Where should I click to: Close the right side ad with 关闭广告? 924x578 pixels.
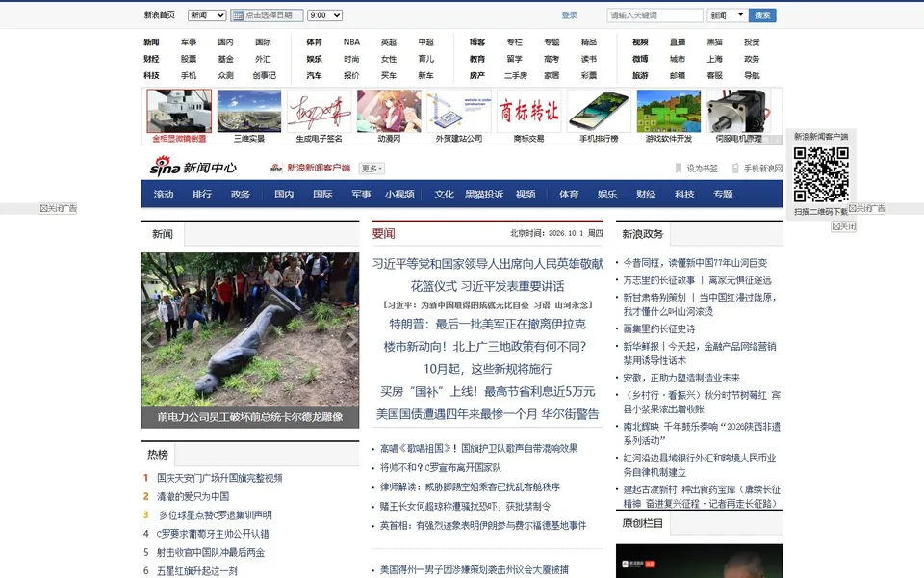(x=866, y=208)
